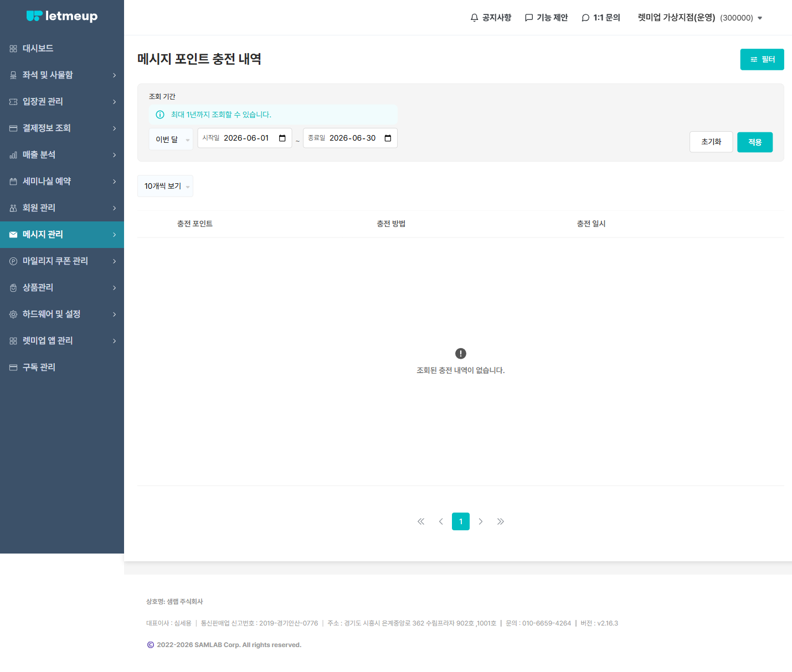Go to the last page arrow
Screen dimensions: 792x672
point(501,521)
